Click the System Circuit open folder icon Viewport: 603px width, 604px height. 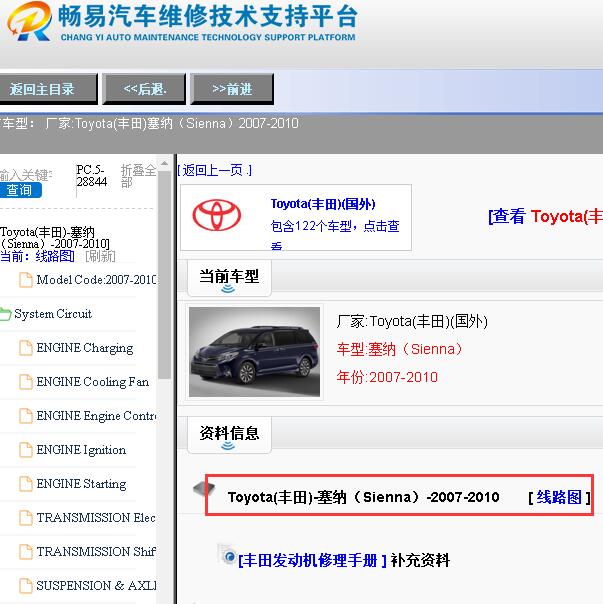coord(6,314)
